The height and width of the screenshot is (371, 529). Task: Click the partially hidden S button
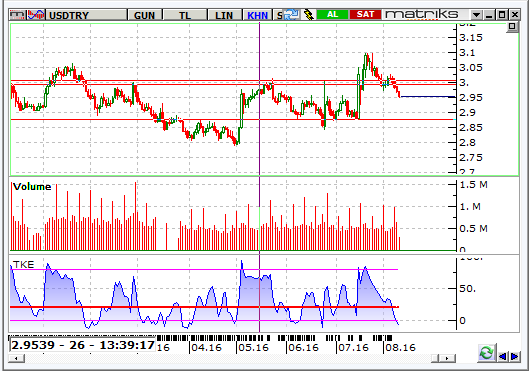[x=279, y=15]
